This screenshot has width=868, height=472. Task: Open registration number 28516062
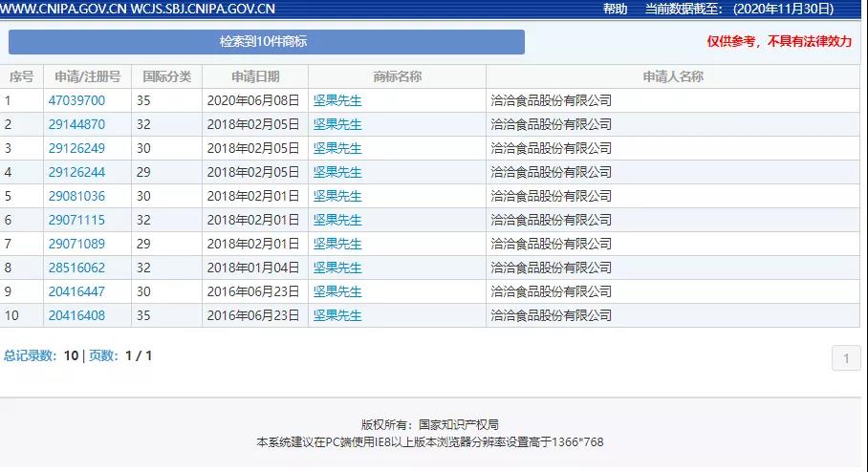pyautogui.click(x=76, y=268)
